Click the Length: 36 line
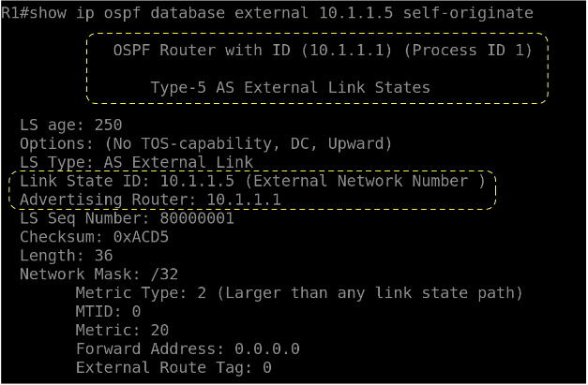Screen dimensions: 588x385 [70, 256]
